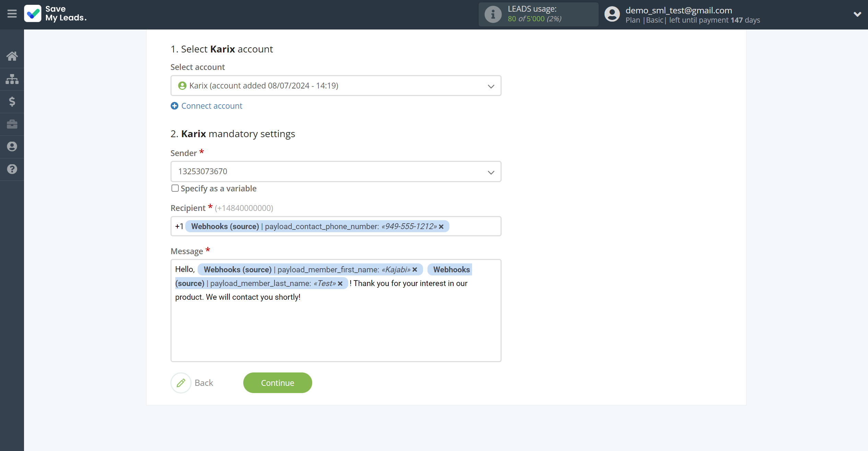This screenshot has height=451, width=868.
Task: Remove payload_contact_phone_number recipient tag
Action: (x=442, y=226)
